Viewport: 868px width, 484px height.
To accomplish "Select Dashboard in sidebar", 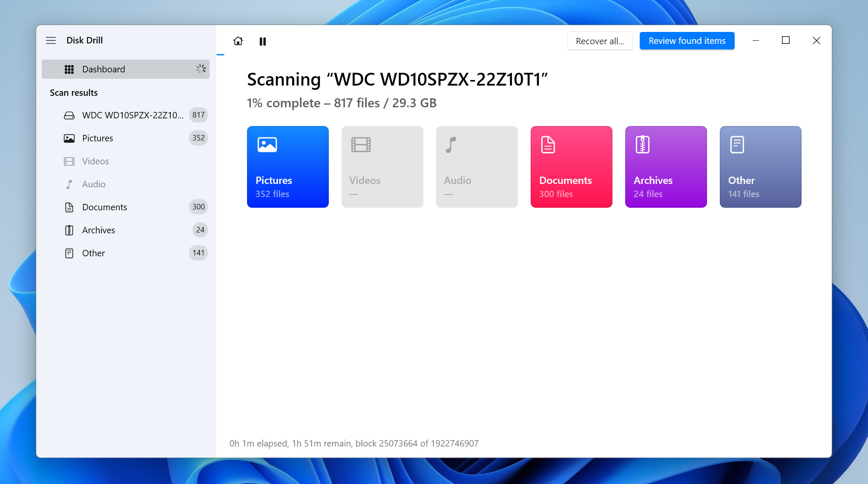I will (126, 69).
